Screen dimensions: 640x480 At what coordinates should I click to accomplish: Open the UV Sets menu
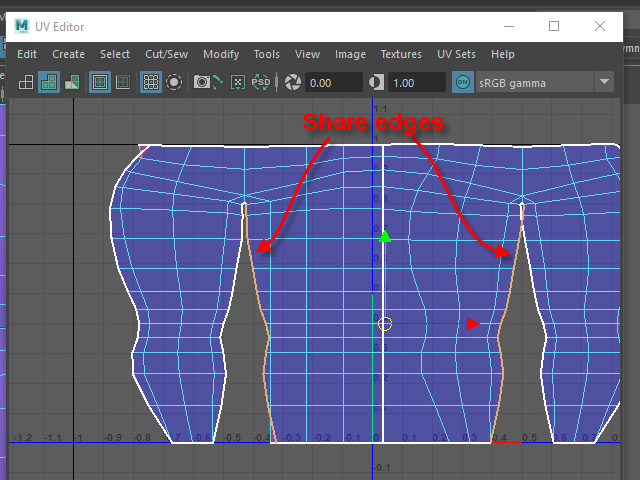[458, 54]
